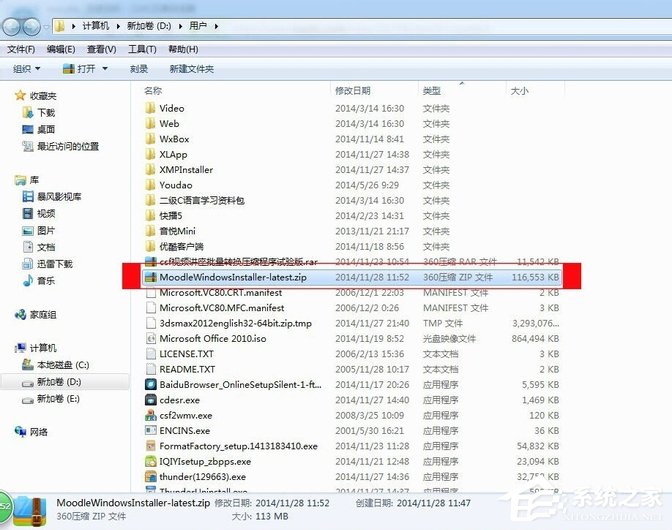This screenshot has width=672, height=530.
Task: Click the Forward navigation arrow button
Action: [x=32, y=27]
